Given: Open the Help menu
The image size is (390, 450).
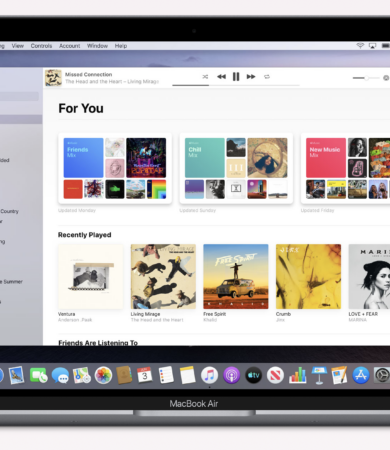Looking at the screenshot, I should coord(121,46).
